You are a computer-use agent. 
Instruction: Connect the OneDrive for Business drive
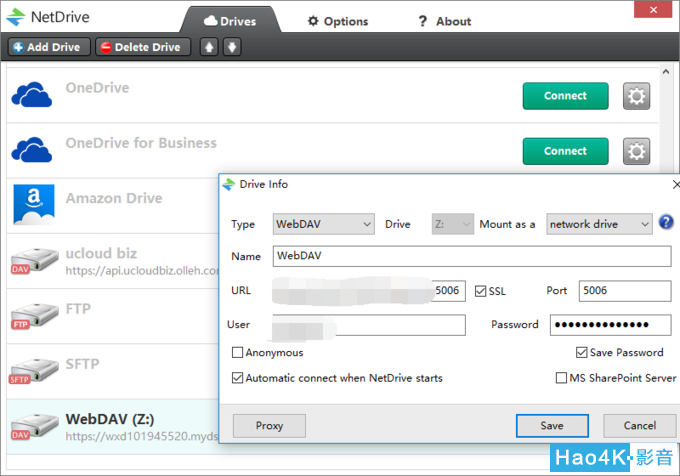(x=565, y=151)
